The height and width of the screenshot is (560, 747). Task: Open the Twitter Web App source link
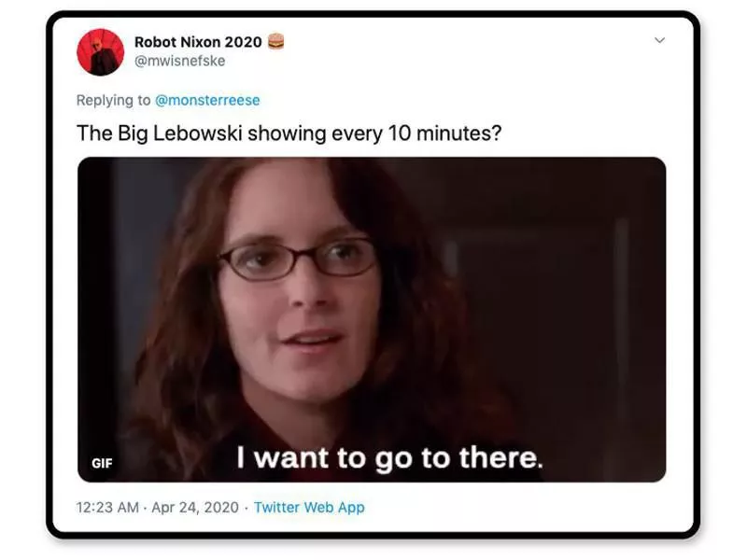[309, 507]
